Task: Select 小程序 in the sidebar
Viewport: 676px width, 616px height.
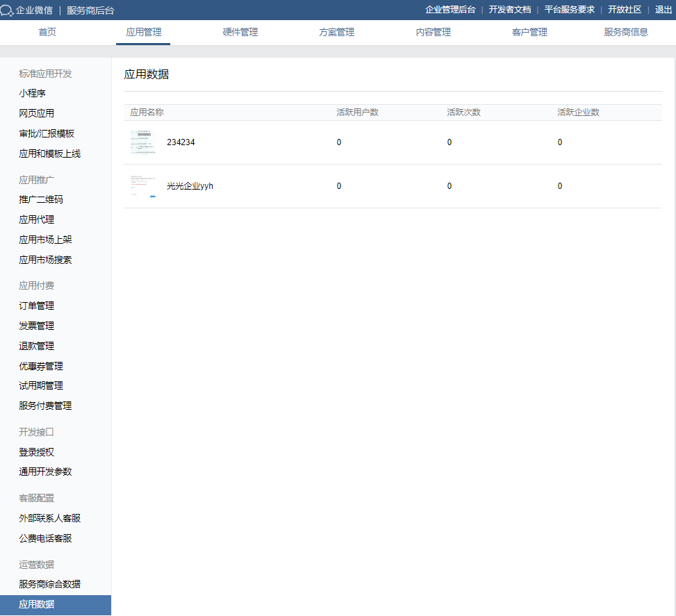Action: (x=33, y=93)
